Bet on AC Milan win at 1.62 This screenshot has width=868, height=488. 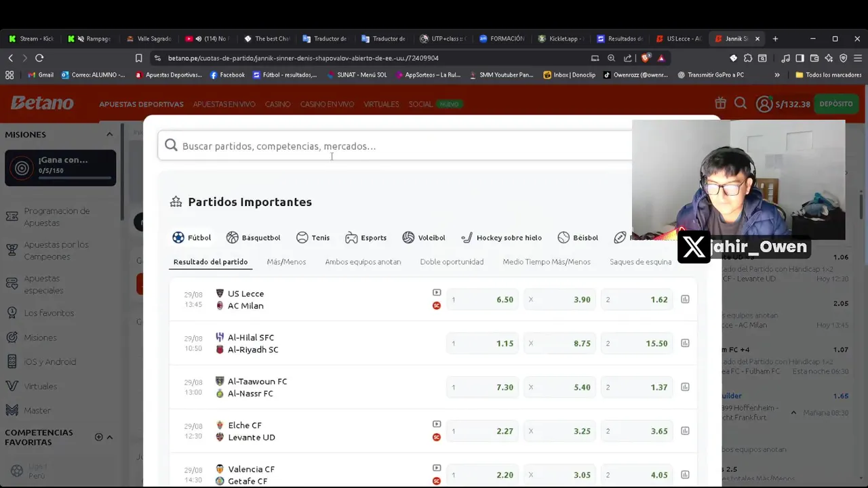point(637,300)
